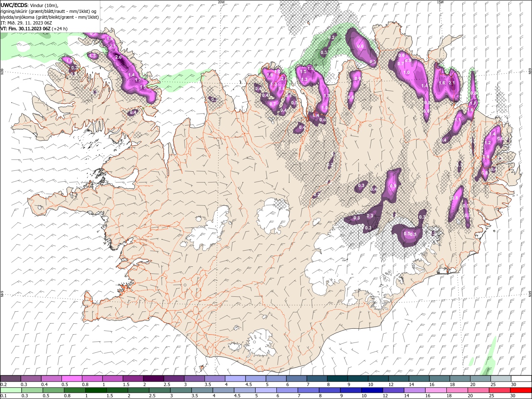
Task: Click the 14 label under upper legend row
Action: 411,384
